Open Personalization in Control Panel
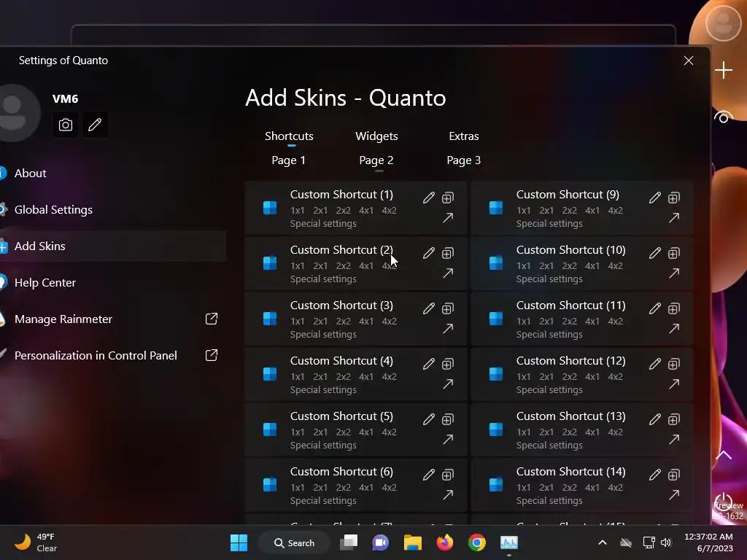747x560 pixels. [96, 356]
